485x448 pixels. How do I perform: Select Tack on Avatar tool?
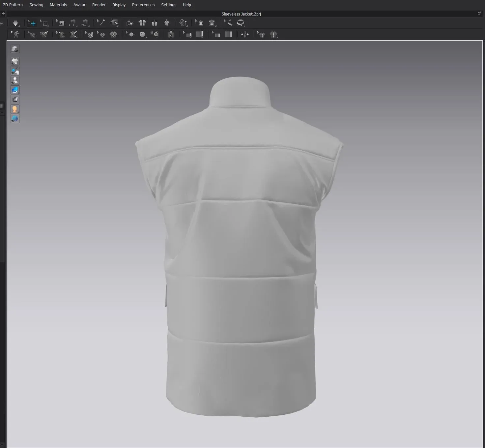tap(114, 23)
